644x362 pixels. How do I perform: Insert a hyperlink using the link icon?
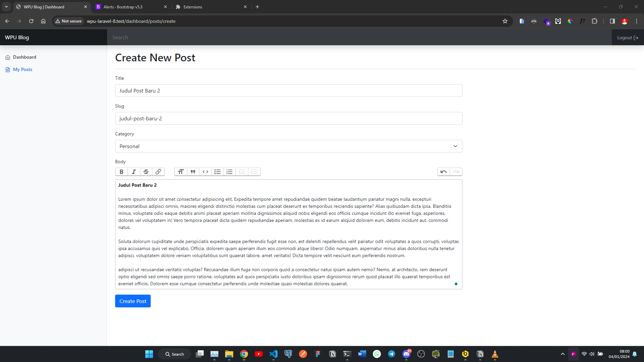click(x=158, y=172)
